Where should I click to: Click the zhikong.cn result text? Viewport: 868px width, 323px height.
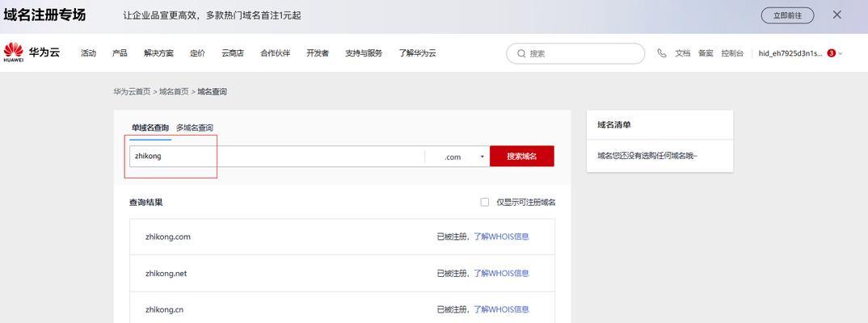pyautogui.click(x=164, y=310)
